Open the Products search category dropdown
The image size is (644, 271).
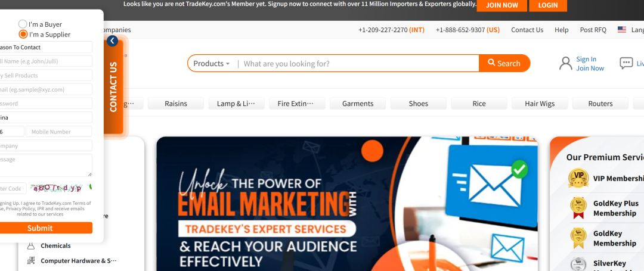pyautogui.click(x=212, y=64)
